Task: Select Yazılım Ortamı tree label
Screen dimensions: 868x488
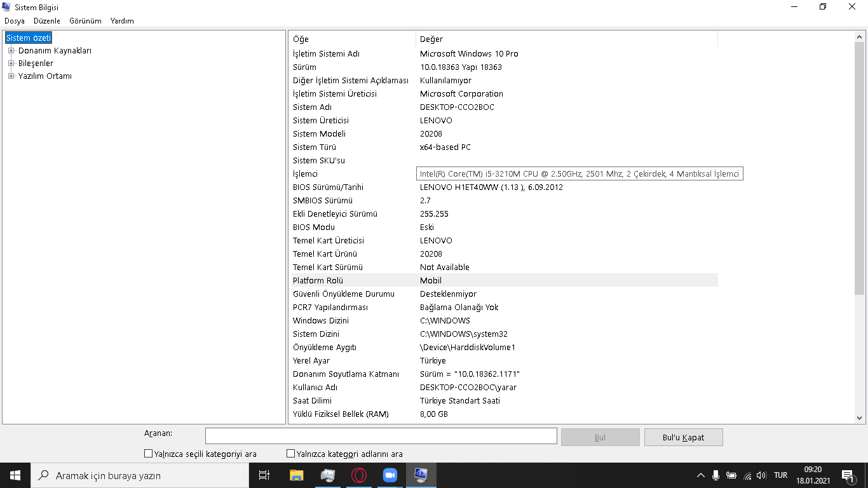Action: [x=45, y=76]
